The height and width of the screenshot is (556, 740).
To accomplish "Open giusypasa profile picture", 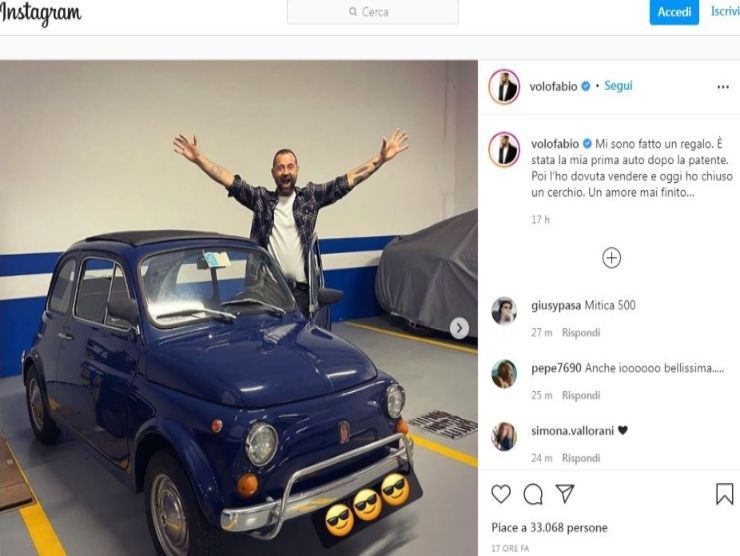I will tap(504, 311).
